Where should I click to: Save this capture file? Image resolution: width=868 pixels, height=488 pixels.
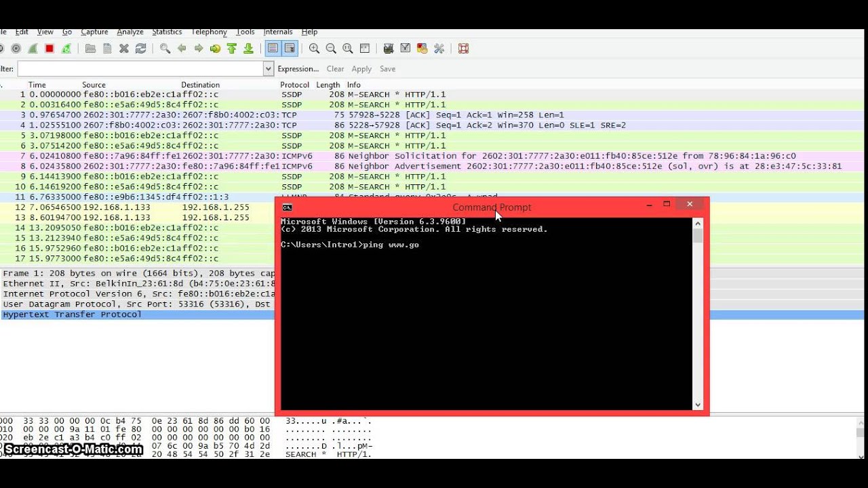point(107,48)
